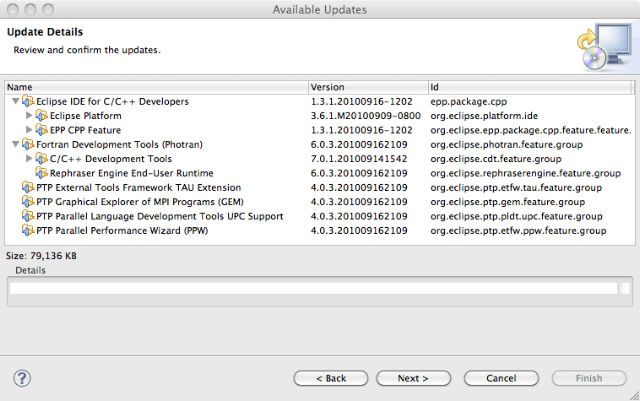Select PTP Parallel Language Development Tools UPC Support
This screenshot has height=401, width=640.
pyautogui.click(x=320, y=216)
